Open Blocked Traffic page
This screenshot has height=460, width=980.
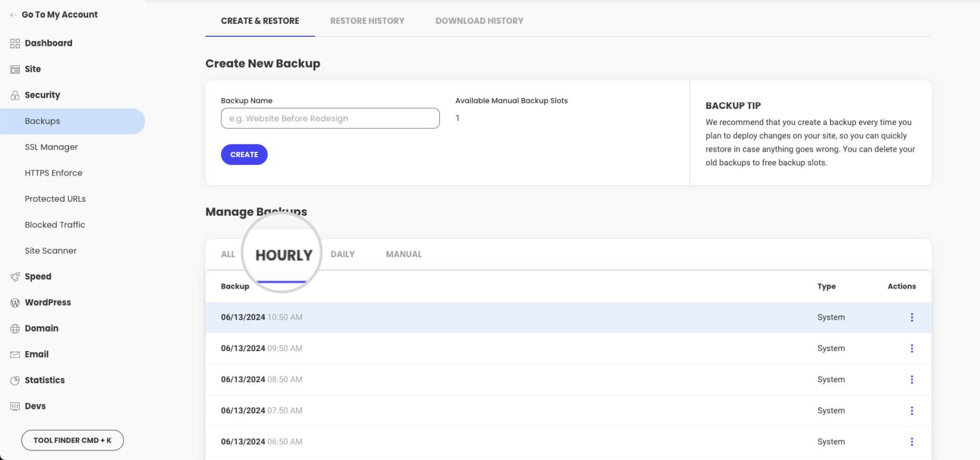pos(55,225)
